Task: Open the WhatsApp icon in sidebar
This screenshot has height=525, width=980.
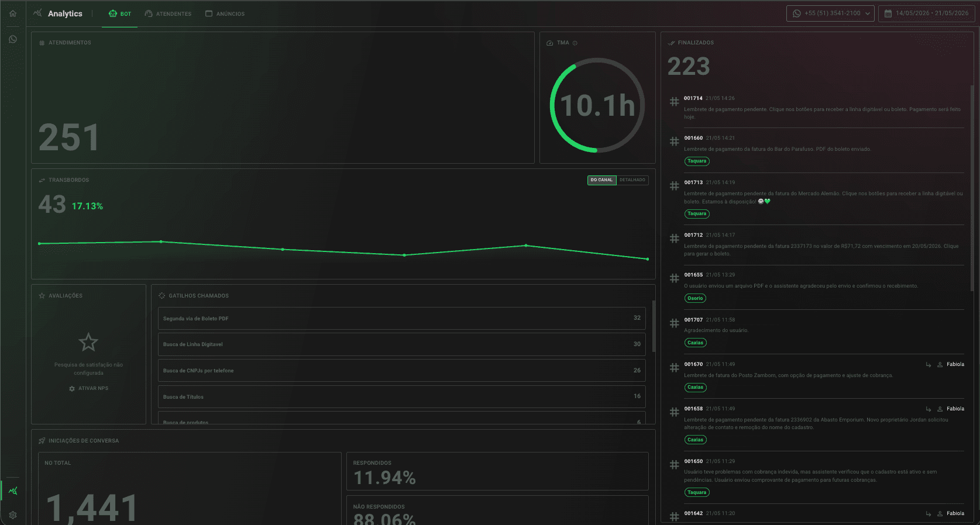Action: tap(13, 39)
